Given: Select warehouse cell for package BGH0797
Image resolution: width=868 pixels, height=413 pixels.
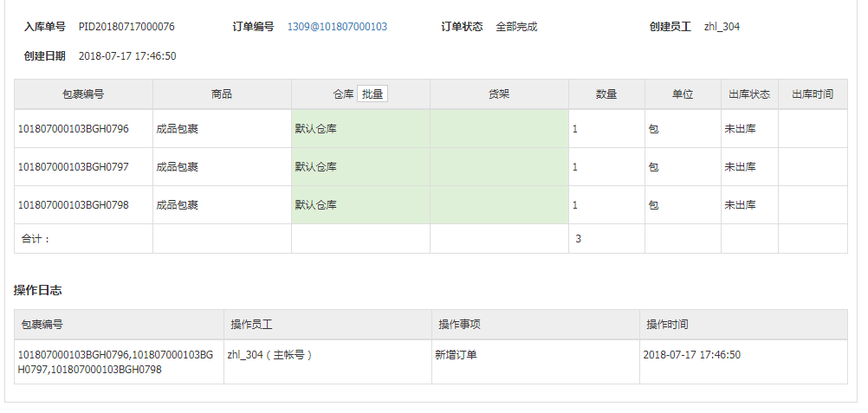Looking at the screenshot, I should coord(361,166).
